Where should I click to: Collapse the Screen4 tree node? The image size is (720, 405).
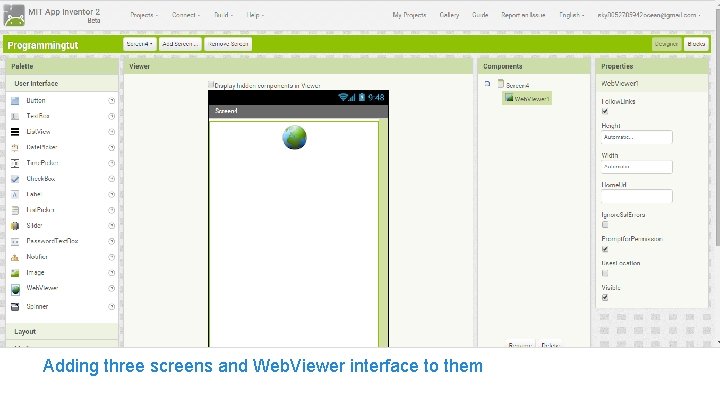pyautogui.click(x=487, y=84)
